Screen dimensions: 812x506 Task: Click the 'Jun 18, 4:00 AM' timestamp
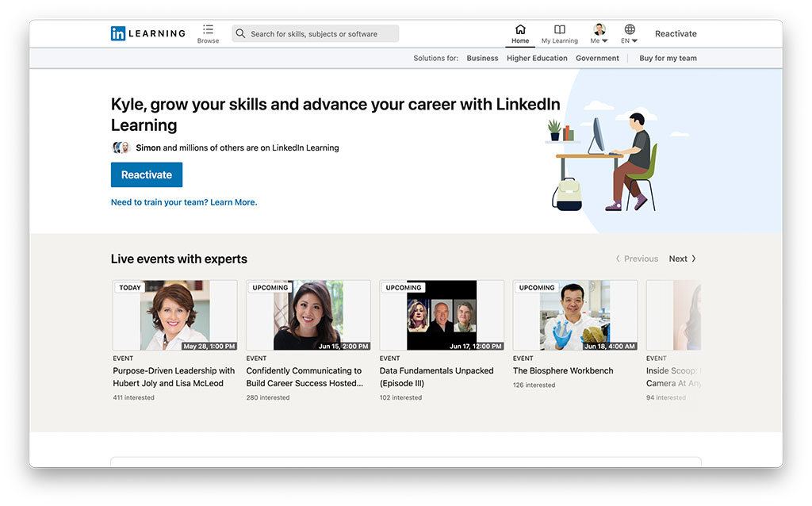click(x=610, y=346)
